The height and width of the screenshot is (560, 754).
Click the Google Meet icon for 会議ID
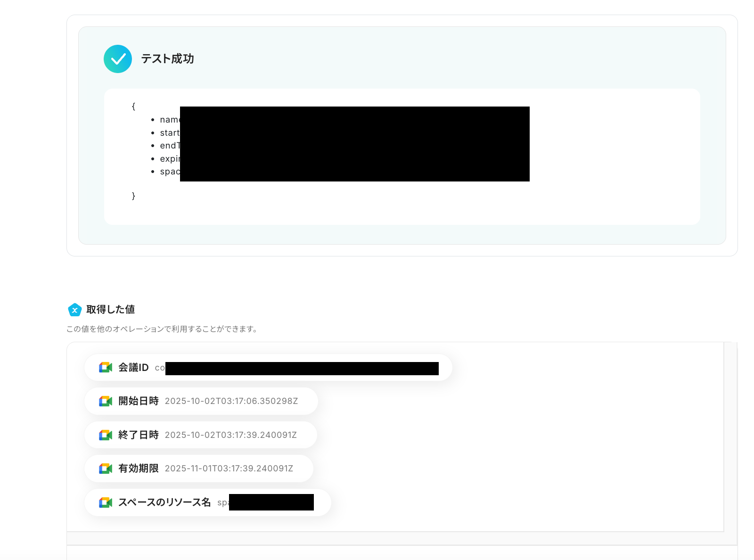(x=106, y=368)
